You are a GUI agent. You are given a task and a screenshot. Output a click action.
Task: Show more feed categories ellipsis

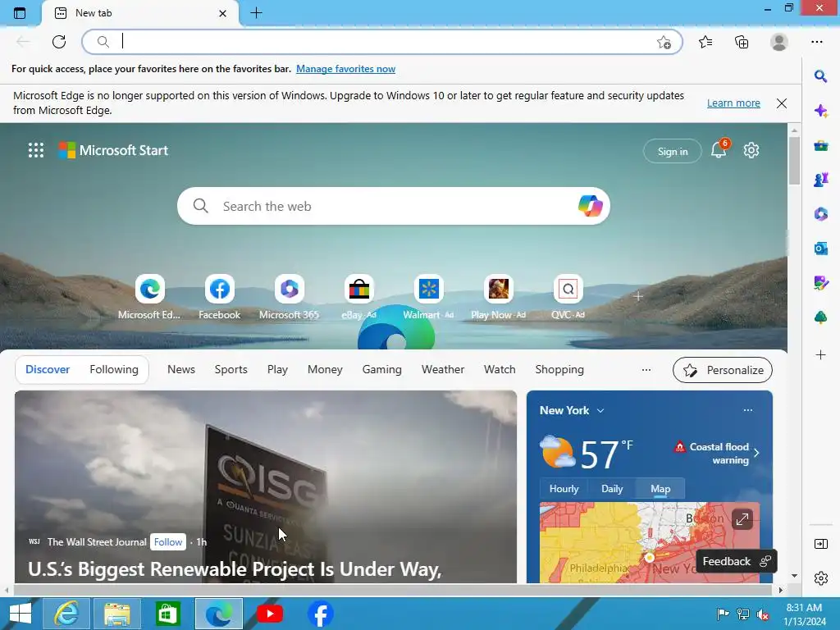[x=646, y=370]
